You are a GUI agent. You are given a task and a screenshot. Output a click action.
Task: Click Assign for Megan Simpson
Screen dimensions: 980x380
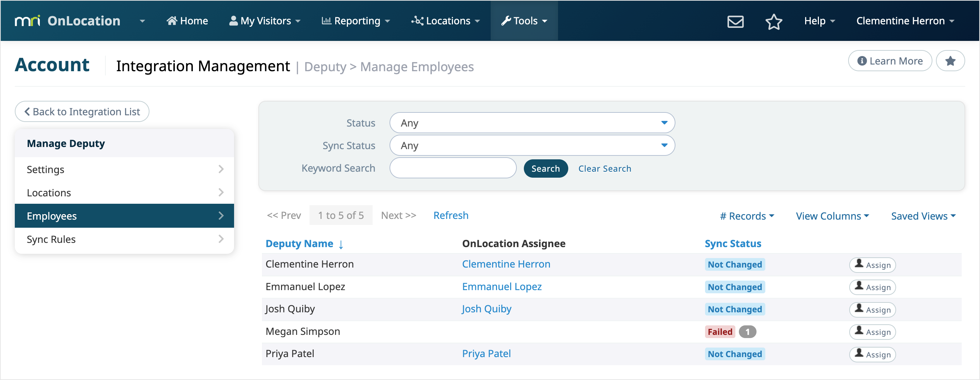click(x=872, y=332)
